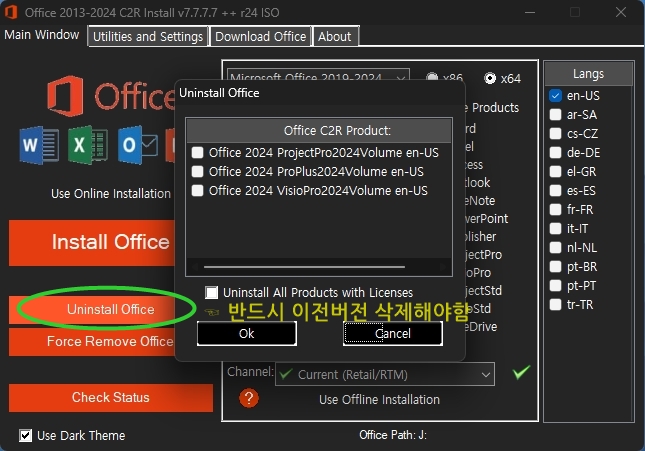Select the x64 architecture radio button
Viewport: 645px width, 451px height.
pyautogui.click(x=490, y=78)
